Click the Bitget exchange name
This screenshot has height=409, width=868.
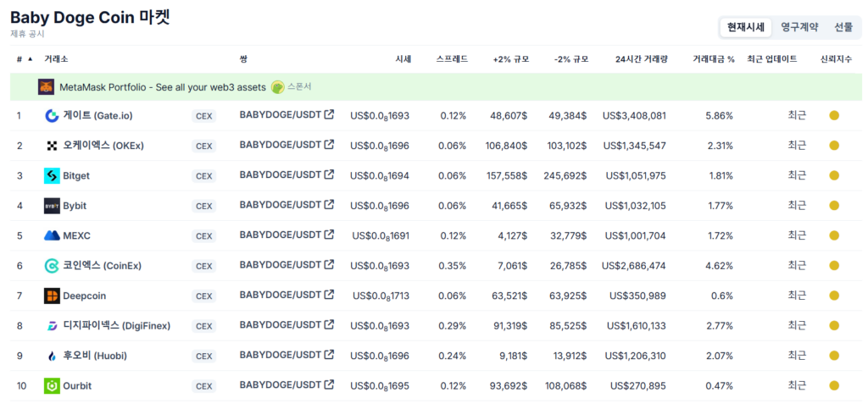pos(76,176)
